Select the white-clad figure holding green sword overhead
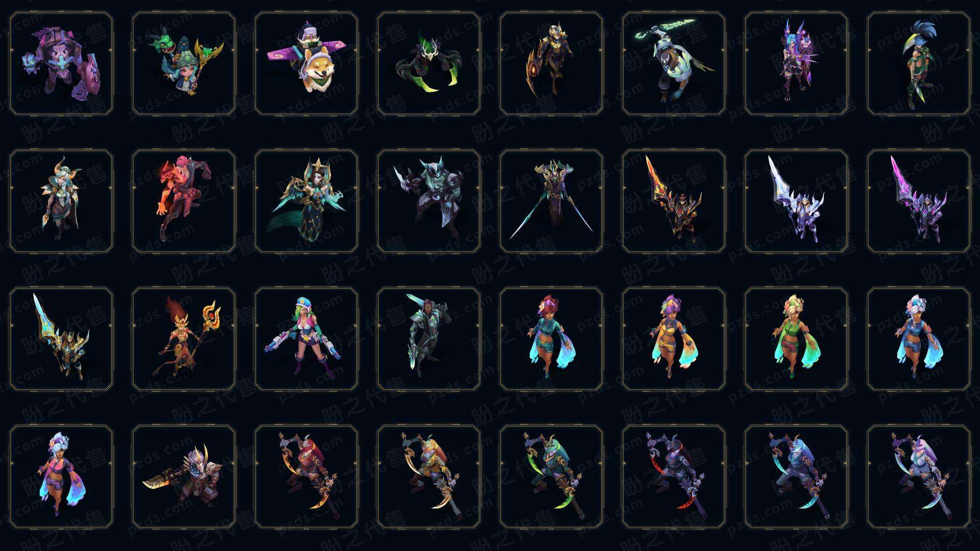The image size is (980, 551). coord(674,64)
